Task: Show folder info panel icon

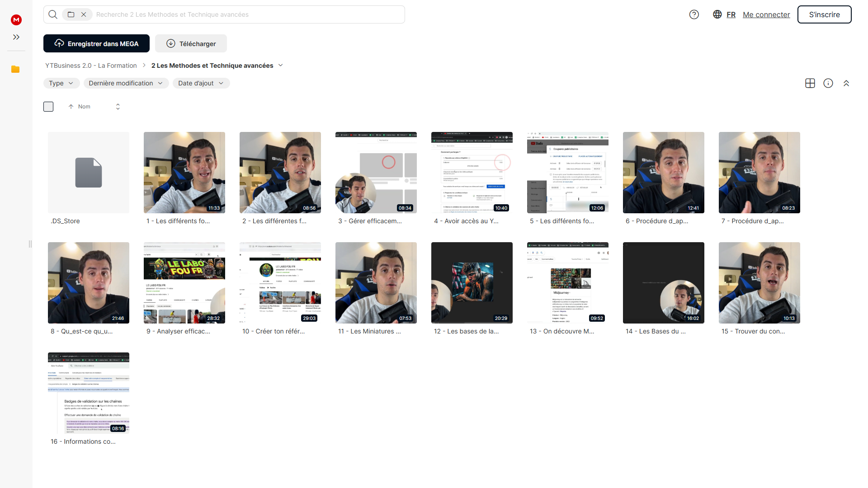Action: (828, 83)
